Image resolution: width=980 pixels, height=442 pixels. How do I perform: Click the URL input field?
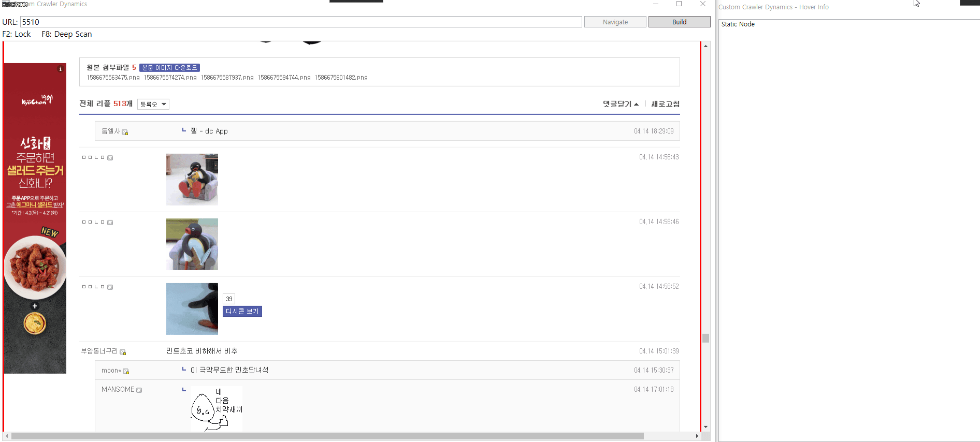point(301,22)
